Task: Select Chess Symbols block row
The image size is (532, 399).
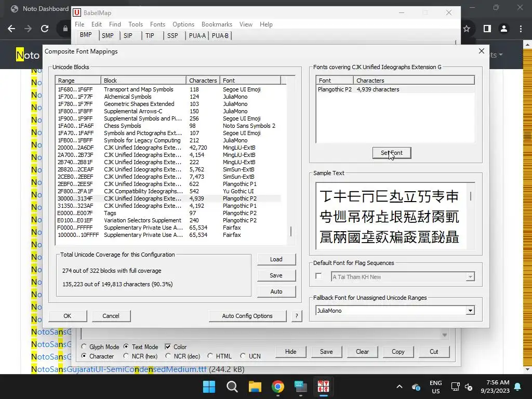Action: pyautogui.click(x=168, y=126)
